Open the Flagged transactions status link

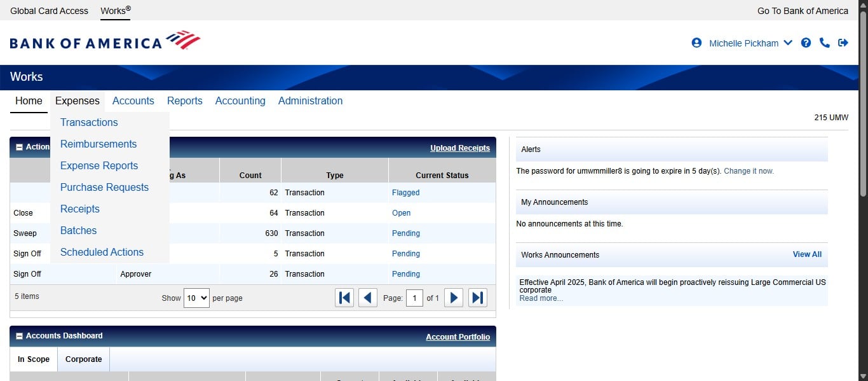click(x=405, y=193)
